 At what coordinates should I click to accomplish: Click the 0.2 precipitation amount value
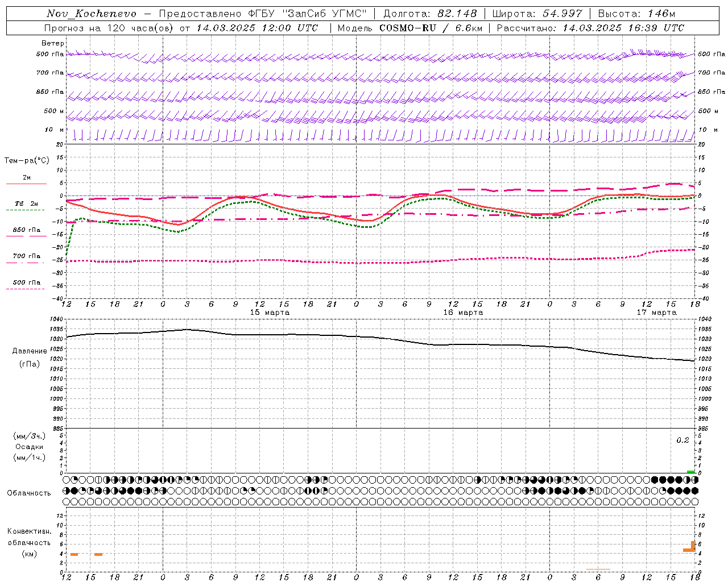pos(682,440)
